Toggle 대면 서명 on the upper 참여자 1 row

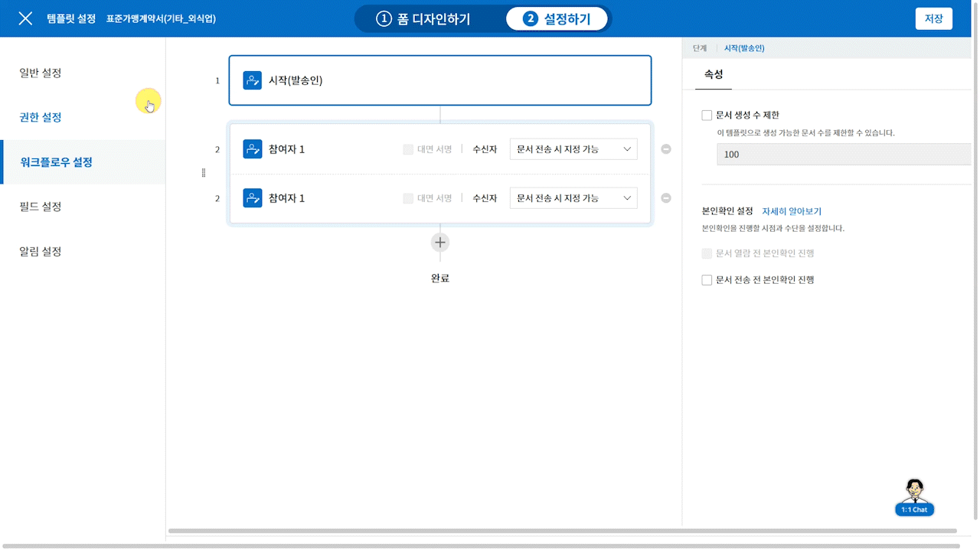(408, 149)
